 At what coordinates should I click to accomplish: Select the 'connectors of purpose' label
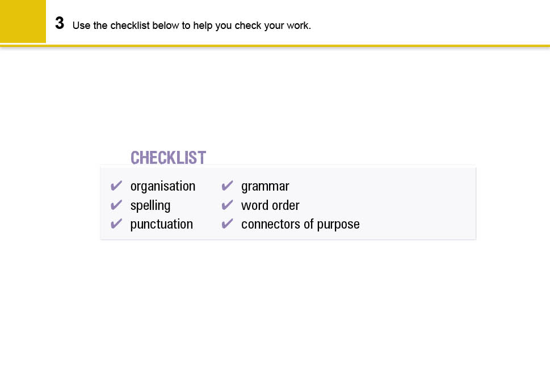[x=300, y=224]
